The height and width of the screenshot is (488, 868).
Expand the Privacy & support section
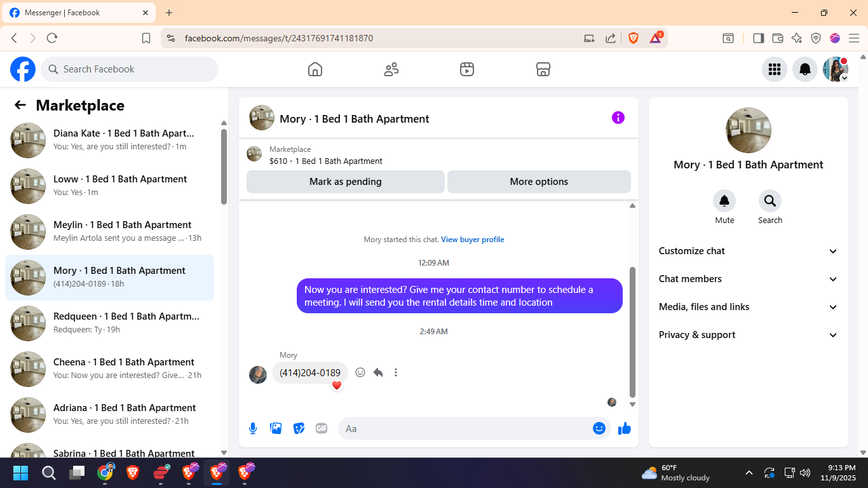pos(749,335)
